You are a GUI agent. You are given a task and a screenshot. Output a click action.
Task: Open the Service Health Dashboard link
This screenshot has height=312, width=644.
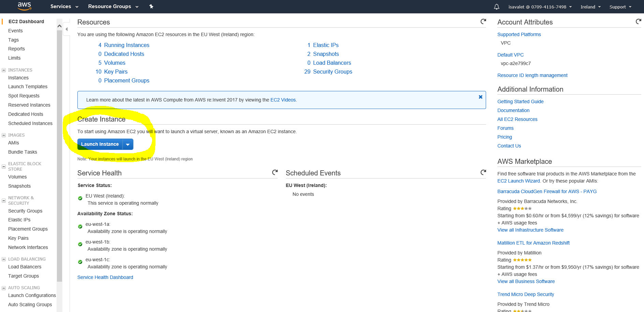click(x=105, y=277)
